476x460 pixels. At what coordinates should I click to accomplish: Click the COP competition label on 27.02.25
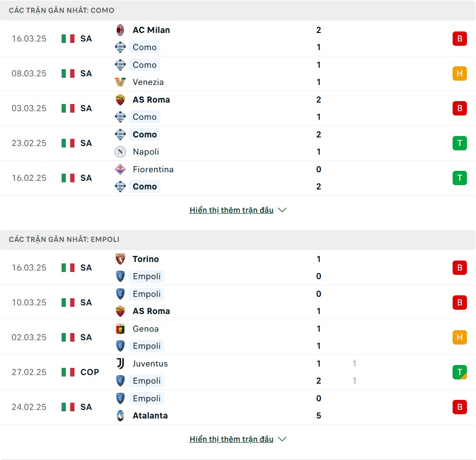[x=90, y=372]
